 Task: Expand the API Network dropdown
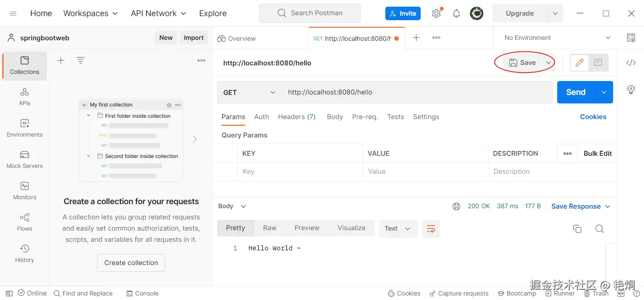pyautogui.click(x=158, y=13)
